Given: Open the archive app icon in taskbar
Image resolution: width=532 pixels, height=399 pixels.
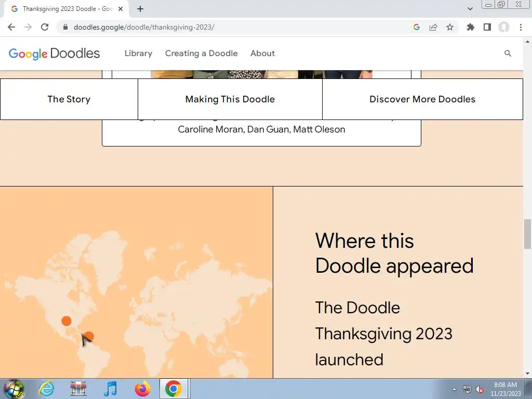Looking at the screenshot, I should [x=78, y=389].
